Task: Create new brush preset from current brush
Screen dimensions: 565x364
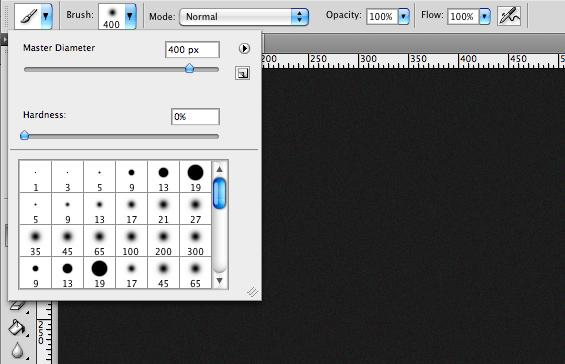Action: click(x=243, y=73)
